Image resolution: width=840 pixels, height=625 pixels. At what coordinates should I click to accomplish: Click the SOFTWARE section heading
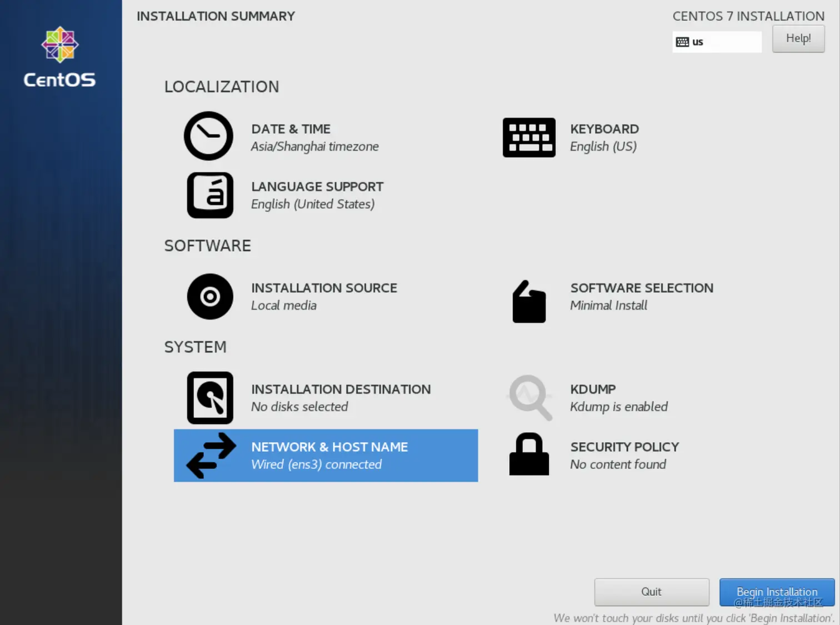[208, 246]
